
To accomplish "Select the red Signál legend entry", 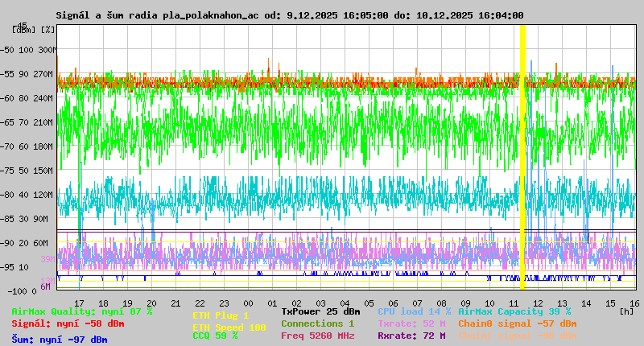I will point(68,323).
